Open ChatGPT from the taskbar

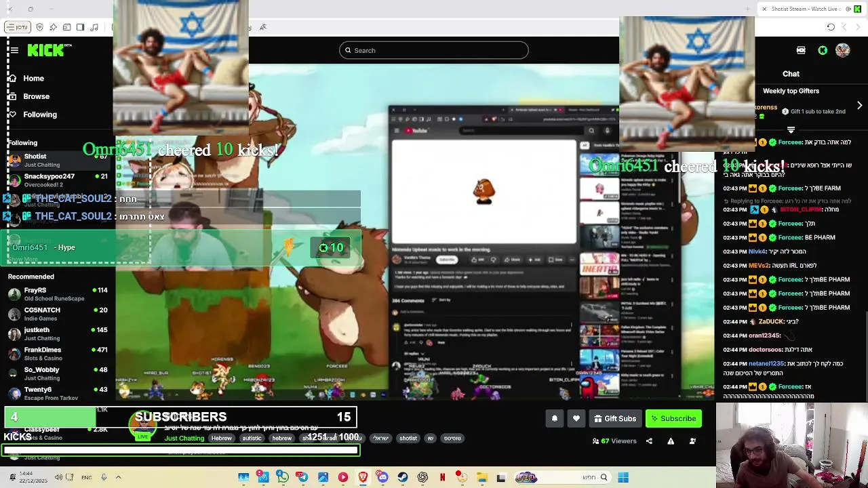[x=422, y=478]
